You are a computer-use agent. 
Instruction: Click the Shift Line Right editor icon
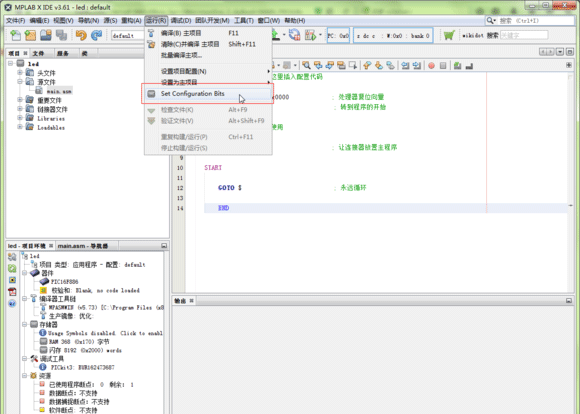[x=417, y=65]
